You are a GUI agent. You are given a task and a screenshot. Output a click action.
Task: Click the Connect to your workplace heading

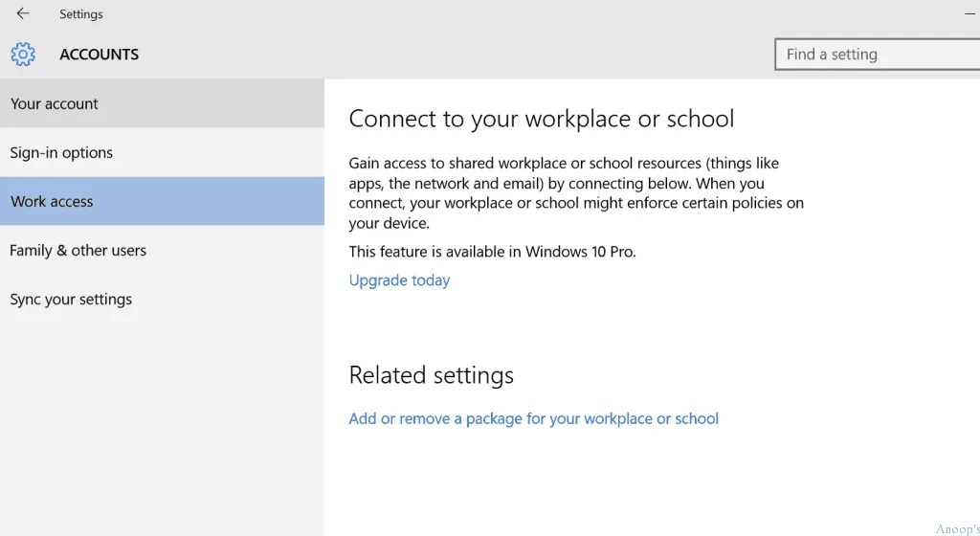coord(541,119)
